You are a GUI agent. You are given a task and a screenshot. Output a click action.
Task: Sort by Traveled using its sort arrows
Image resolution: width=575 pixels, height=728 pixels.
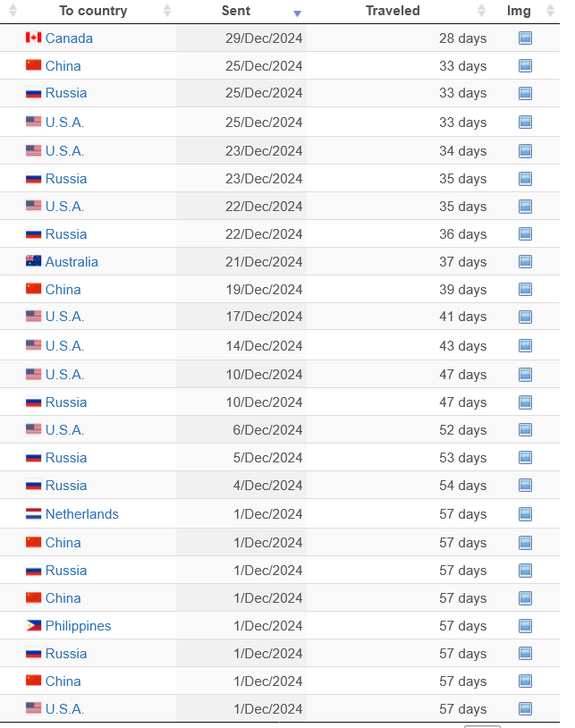coord(482,12)
